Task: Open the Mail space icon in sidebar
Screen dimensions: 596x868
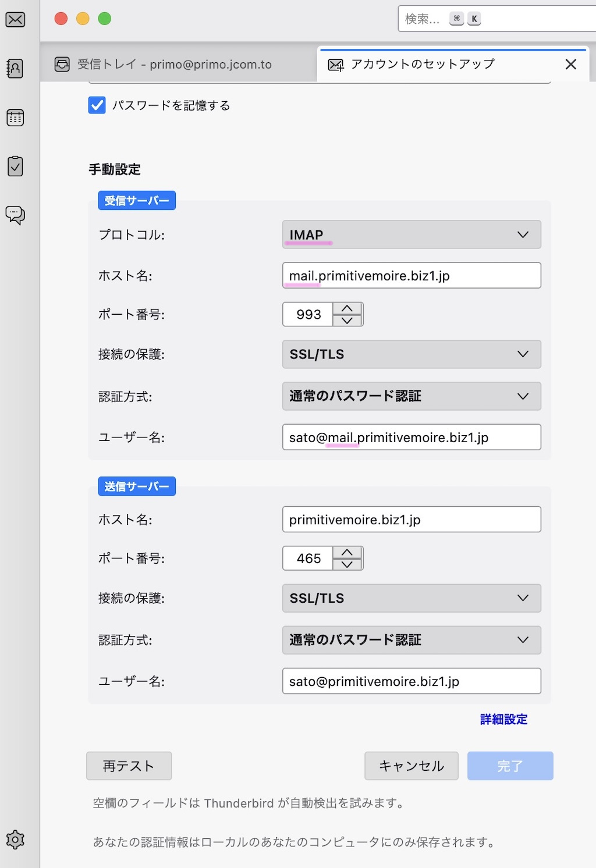Action: 15,20
